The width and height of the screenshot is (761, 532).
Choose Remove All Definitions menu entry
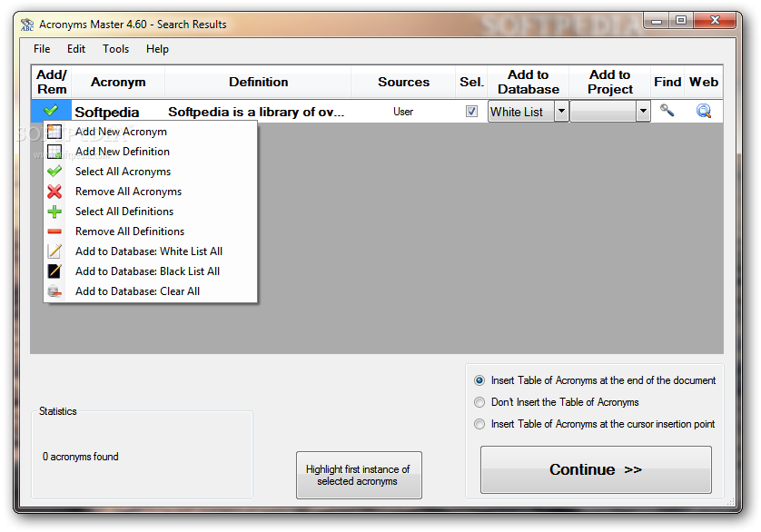[x=151, y=232]
